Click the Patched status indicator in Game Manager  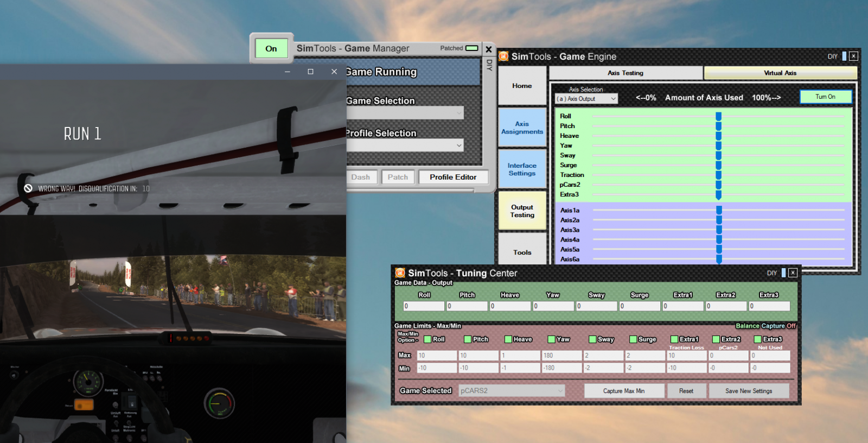coord(472,48)
